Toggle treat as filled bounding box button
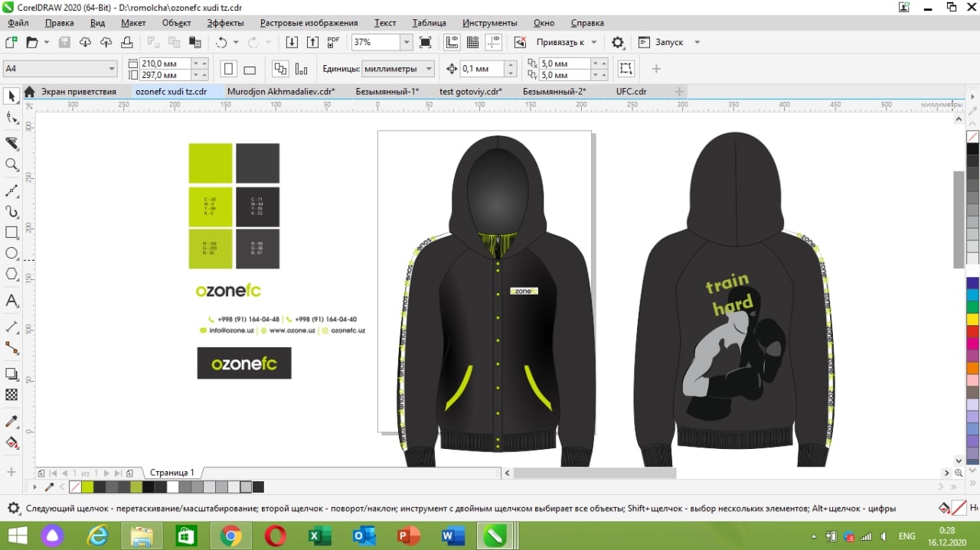The image size is (980, 550). (626, 69)
